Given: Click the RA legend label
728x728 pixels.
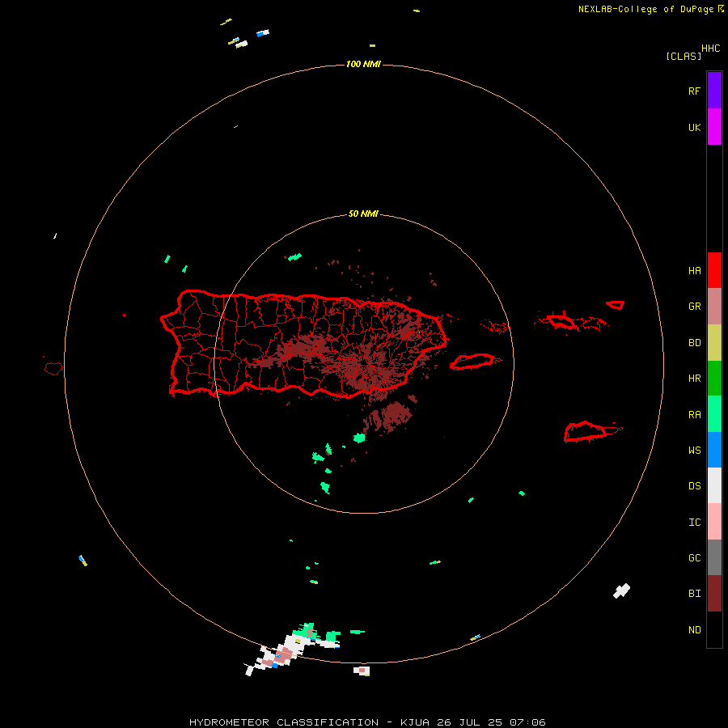Looking at the screenshot, I should point(694,414).
